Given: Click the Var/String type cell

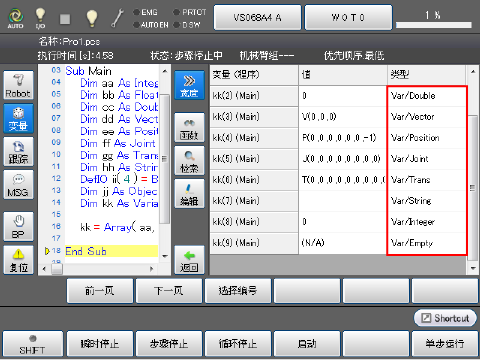Looking at the screenshot, I should coord(426,201).
